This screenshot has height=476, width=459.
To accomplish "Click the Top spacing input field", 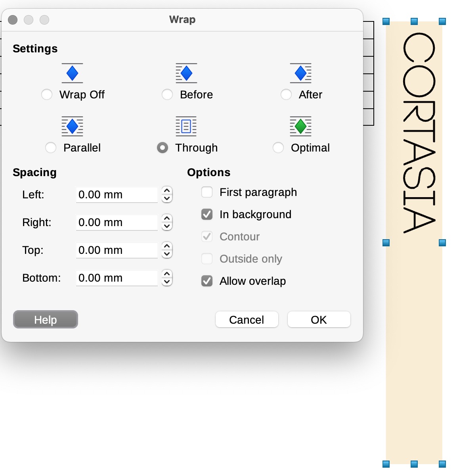I will coord(117,250).
